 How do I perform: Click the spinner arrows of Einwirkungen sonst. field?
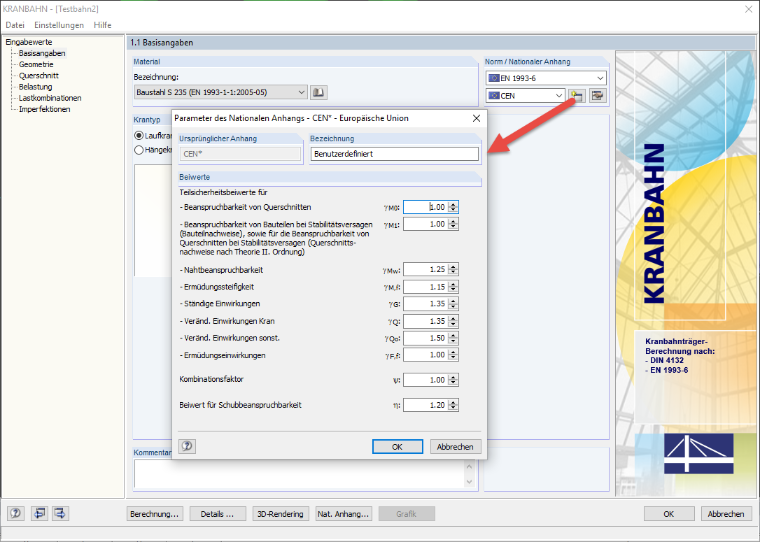point(453,338)
